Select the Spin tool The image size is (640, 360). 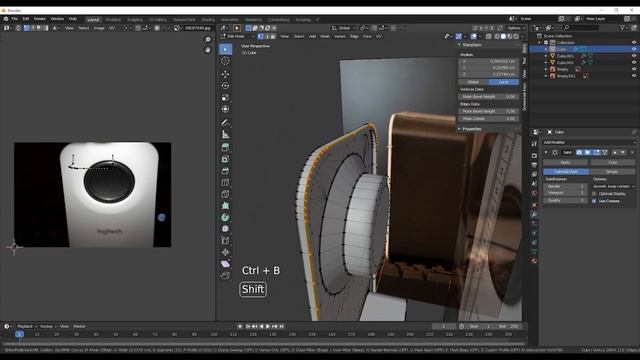(x=225, y=218)
